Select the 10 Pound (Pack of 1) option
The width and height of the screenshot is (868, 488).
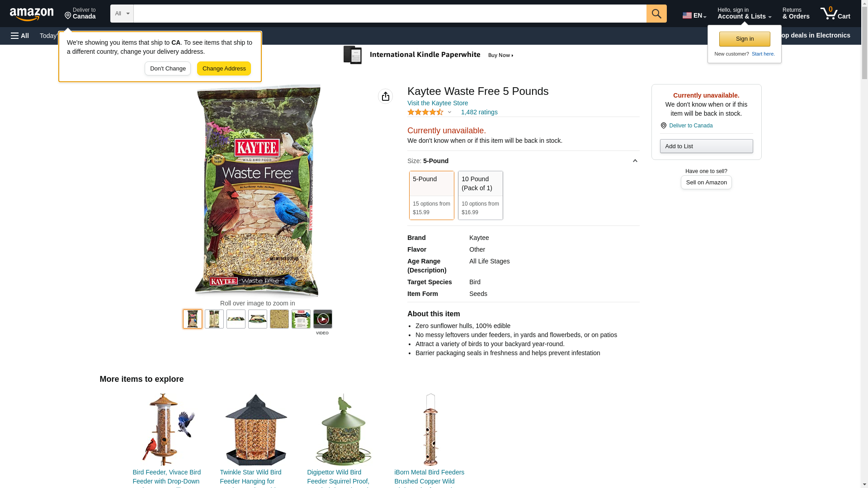[x=480, y=195]
